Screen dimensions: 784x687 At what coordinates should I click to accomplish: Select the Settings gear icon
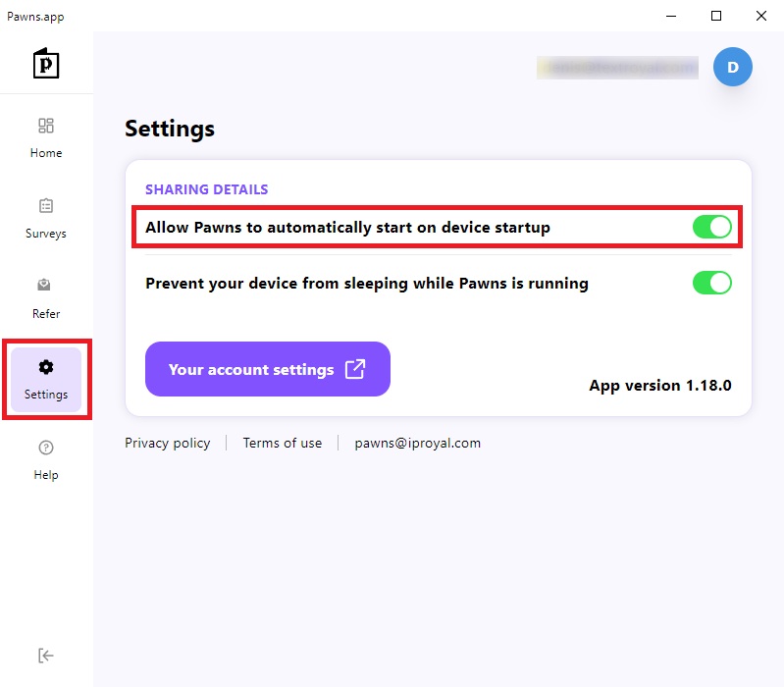pos(46,367)
